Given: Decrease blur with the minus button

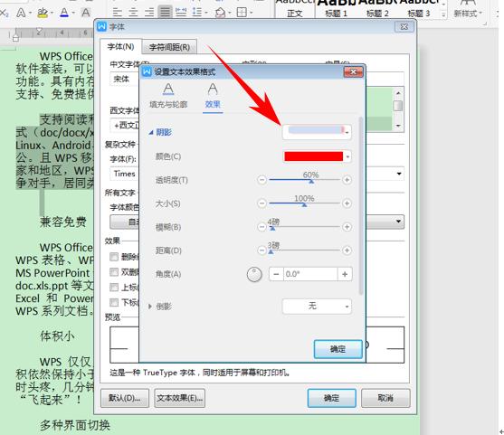Looking at the screenshot, I should tap(262, 227).
